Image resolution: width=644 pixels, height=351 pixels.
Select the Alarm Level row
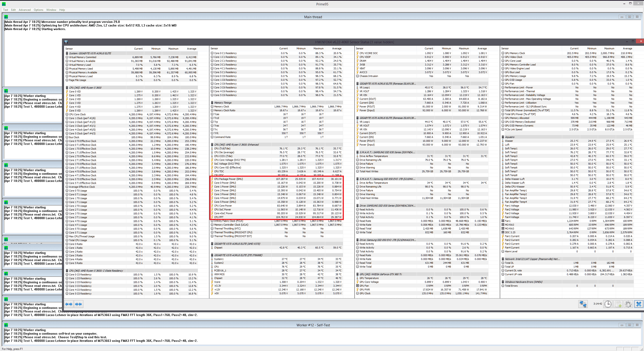[x=567, y=251]
